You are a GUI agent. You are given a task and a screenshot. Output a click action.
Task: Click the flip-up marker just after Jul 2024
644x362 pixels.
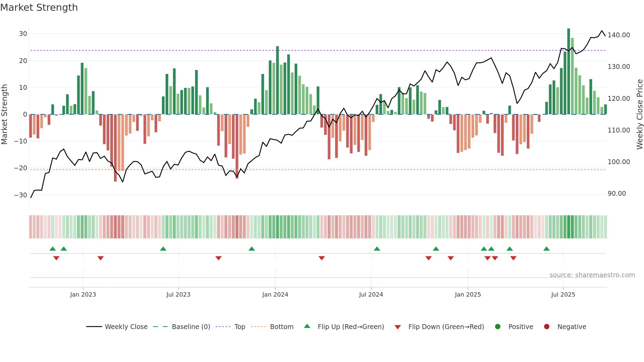pyautogui.click(x=377, y=249)
